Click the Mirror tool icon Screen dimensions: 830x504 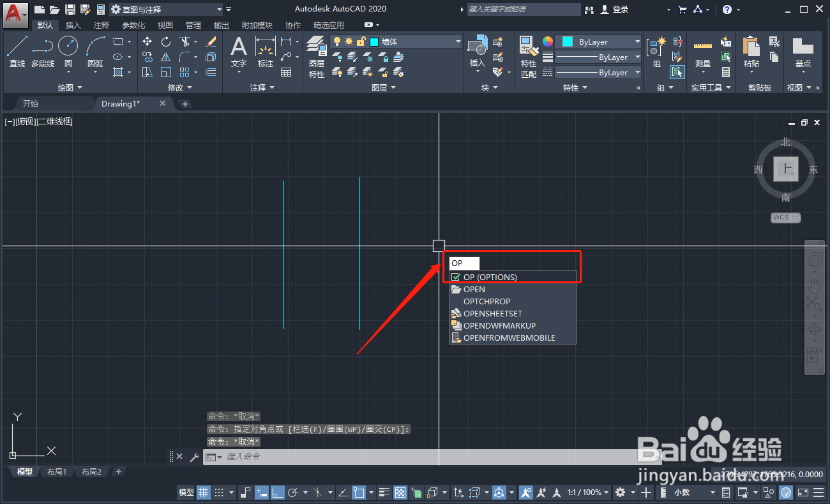pos(166,57)
